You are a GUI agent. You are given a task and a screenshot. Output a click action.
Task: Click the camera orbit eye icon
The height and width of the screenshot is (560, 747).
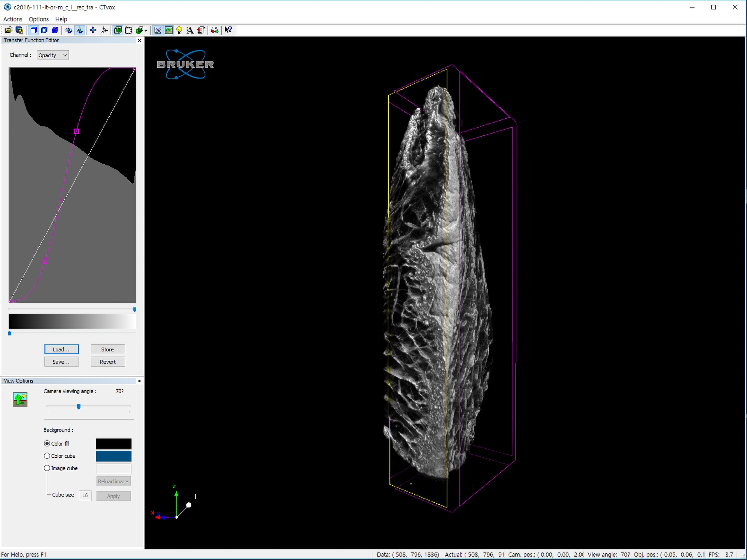click(x=68, y=30)
